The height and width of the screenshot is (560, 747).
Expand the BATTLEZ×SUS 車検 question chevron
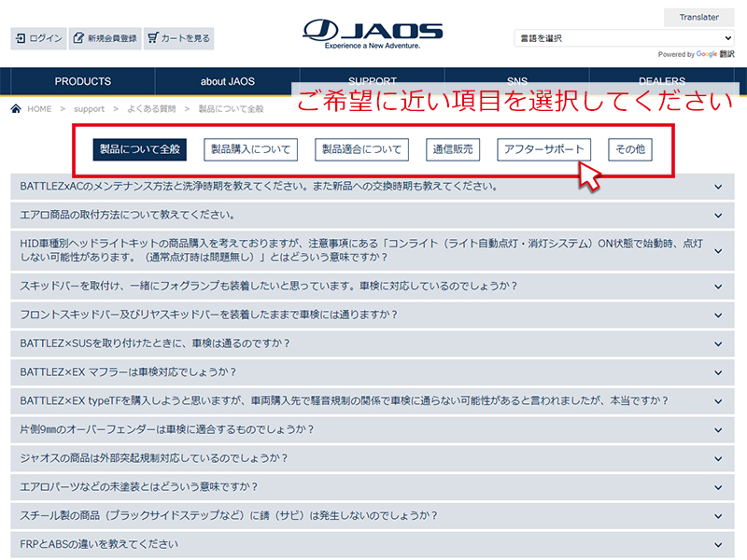(x=718, y=343)
